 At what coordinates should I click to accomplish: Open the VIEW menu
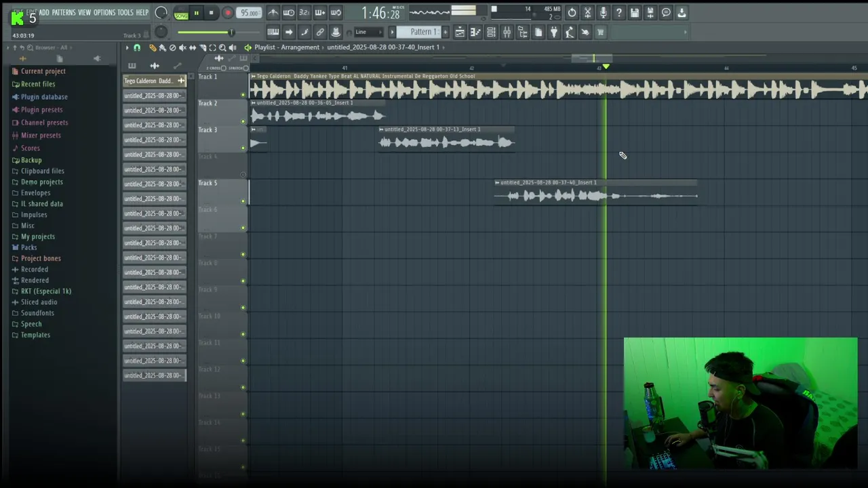point(84,12)
